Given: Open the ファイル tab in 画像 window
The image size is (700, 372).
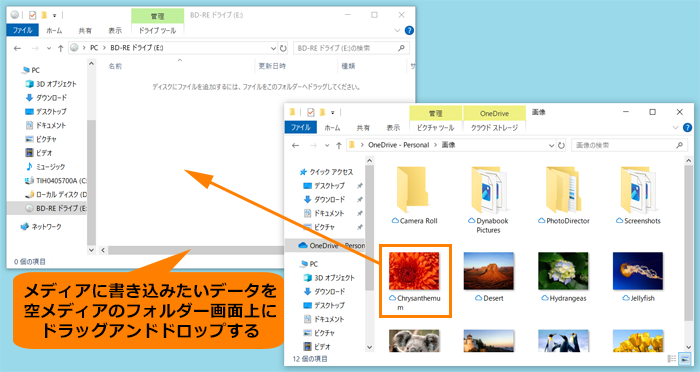Looking at the screenshot, I should tap(300, 127).
